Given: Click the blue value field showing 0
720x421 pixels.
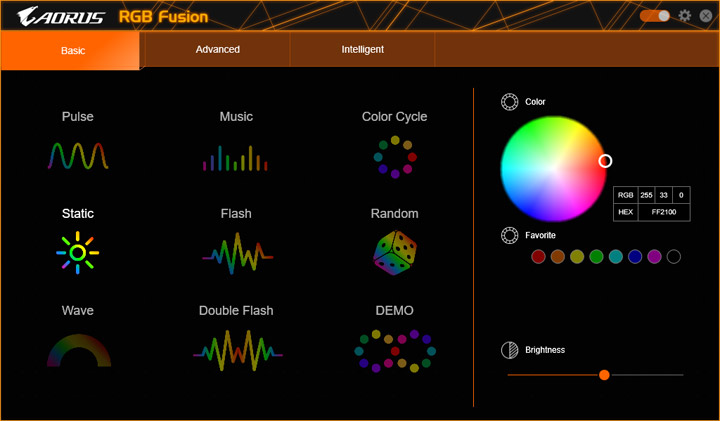Looking at the screenshot, I should [x=681, y=195].
